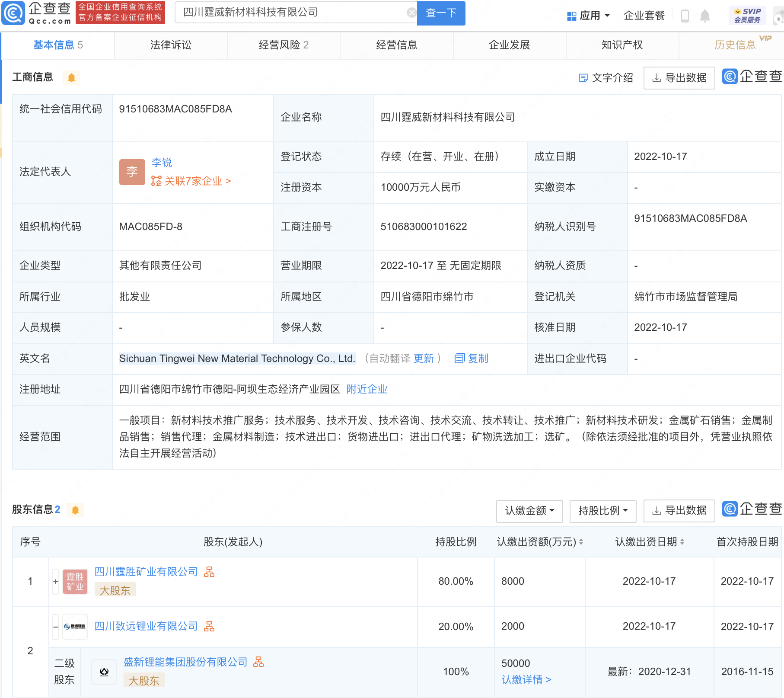Screen dimensions: 784x698
Task: Click bell icon beside 工商信息
Action: pos(71,77)
